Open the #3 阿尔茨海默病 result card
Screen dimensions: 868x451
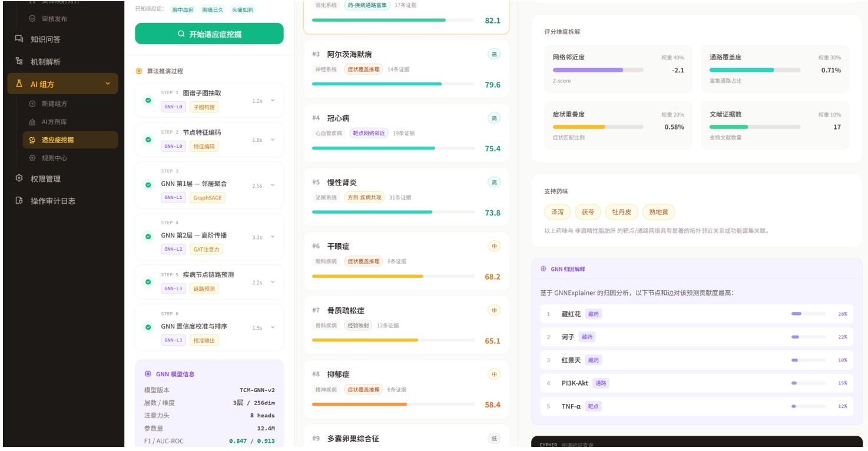tap(406, 69)
